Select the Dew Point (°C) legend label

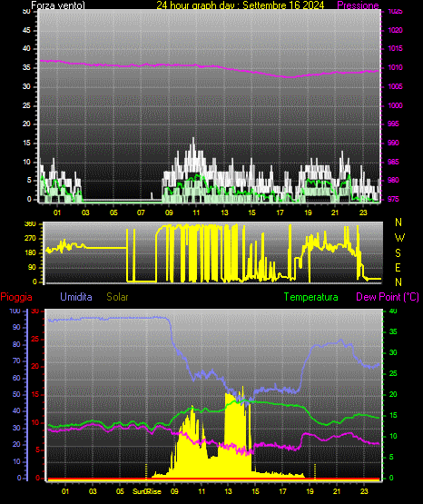[x=388, y=297]
